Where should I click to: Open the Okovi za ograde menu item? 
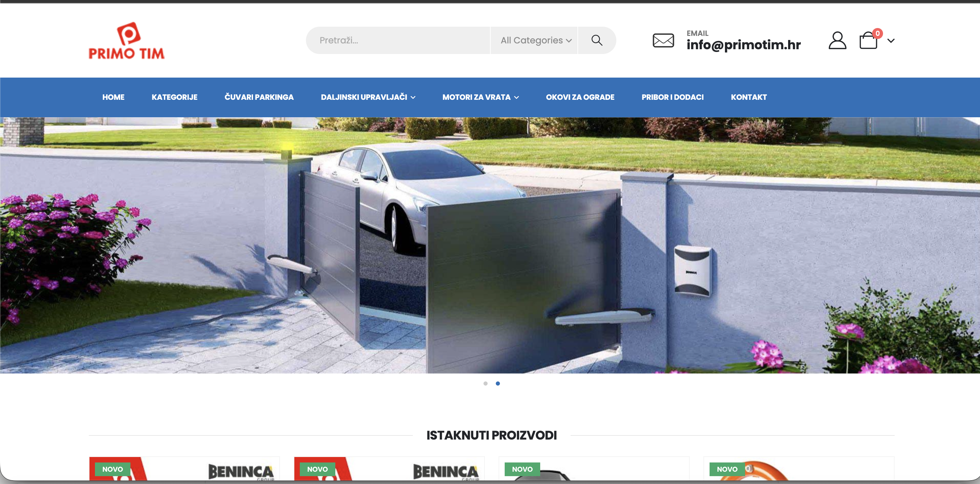pyautogui.click(x=580, y=97)
